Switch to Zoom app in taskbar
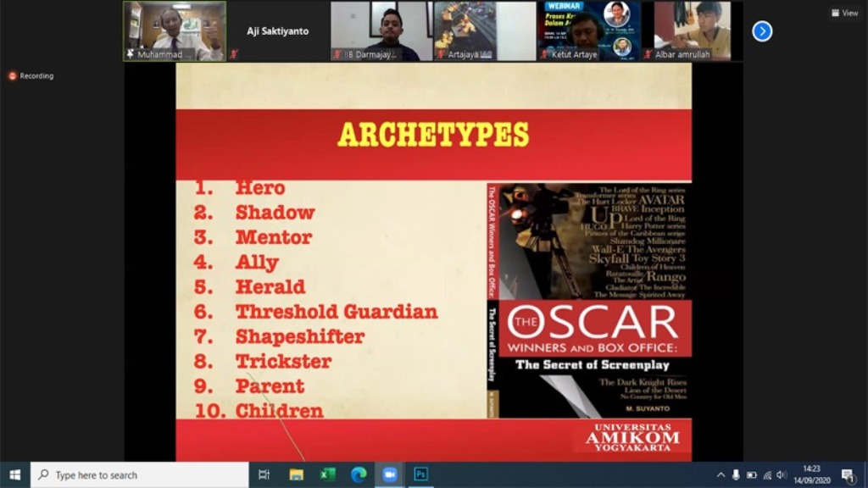The height and width of the screenshot is (488, 868). click(x=390, y=474)
